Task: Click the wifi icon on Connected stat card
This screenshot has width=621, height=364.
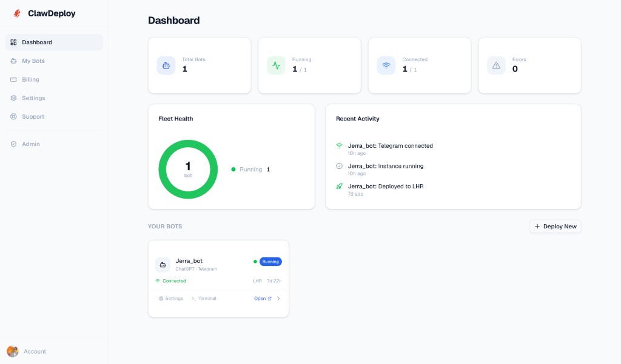Action: (386, 65)
